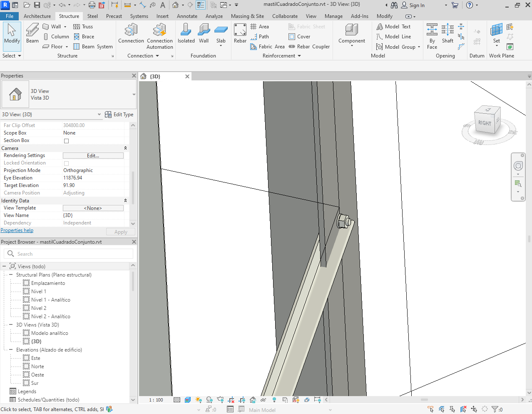Select the Truss tool

coord(83,27)
